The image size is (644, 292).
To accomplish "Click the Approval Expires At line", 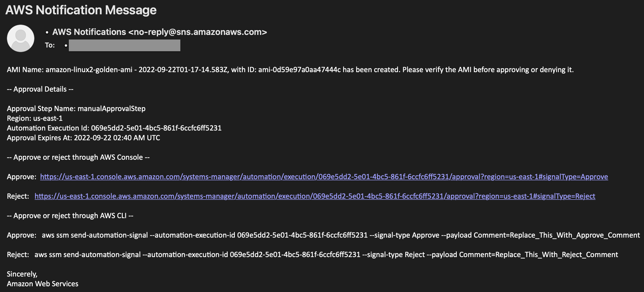I will point(83,138).
